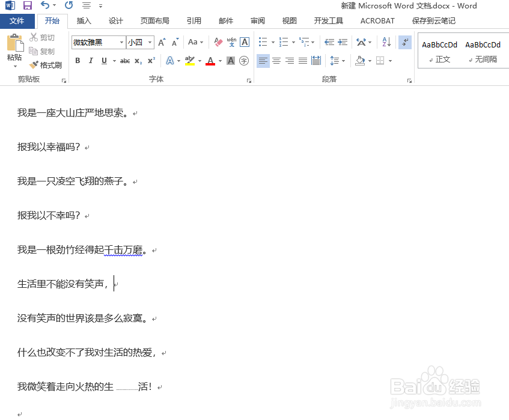Viewport: 509px width, 420px height.
Task: Switch to the 插入 ribbon tab
Action: click(x=84, y=20)
